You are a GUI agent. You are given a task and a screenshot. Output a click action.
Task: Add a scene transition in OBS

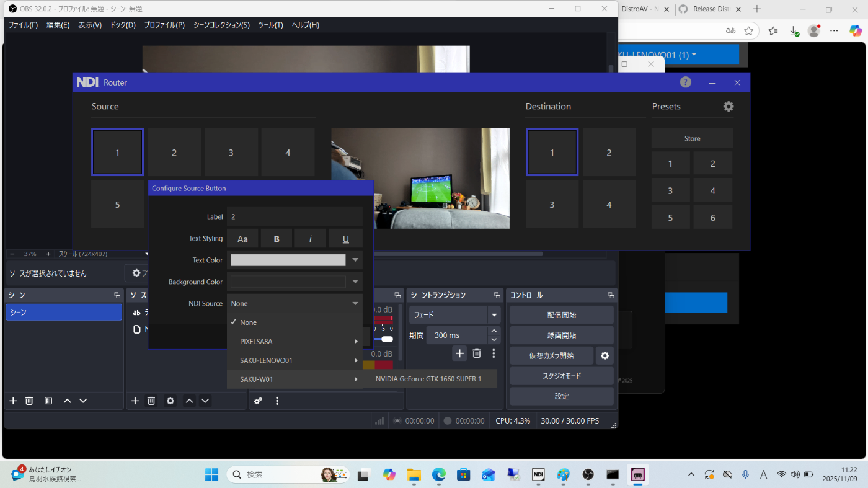coord(459,353)
